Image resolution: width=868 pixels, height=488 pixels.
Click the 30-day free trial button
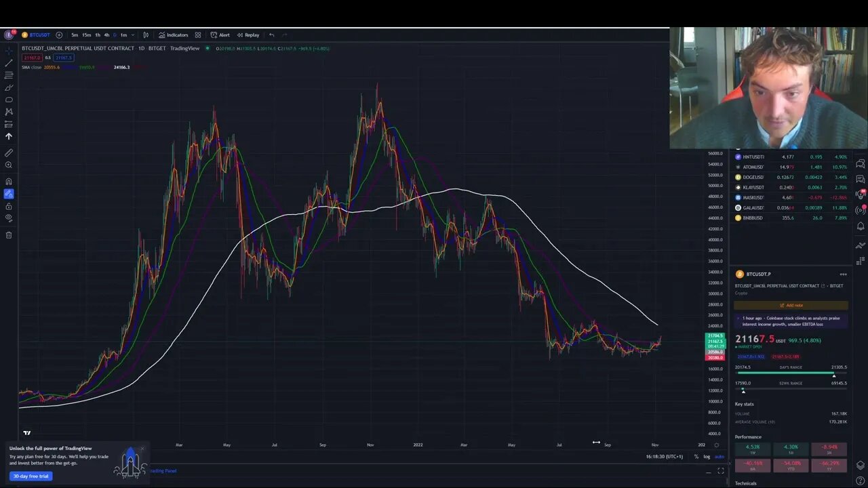(x=31, y=476)
